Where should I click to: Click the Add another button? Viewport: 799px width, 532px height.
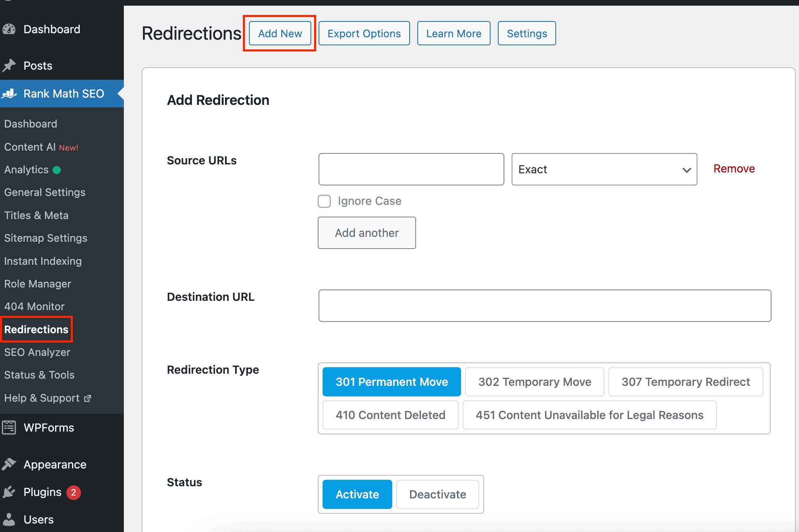click(367, 233)
